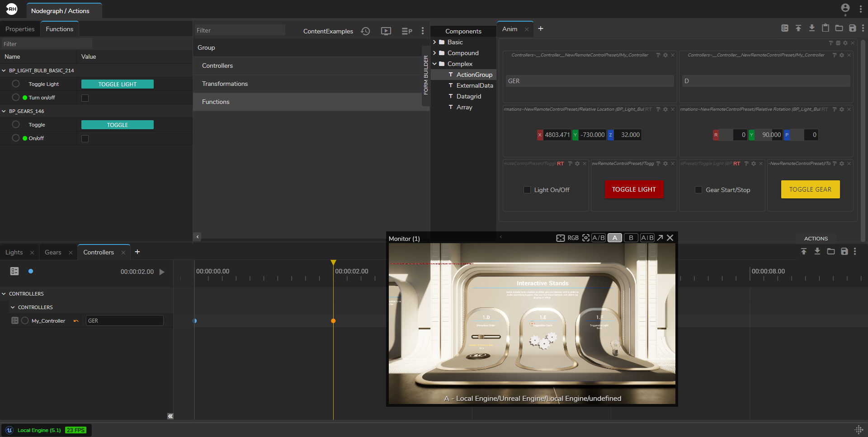Click the clipboard paste icon in the Anim toolbar
The image size is (868, 437).
pyautogui.click(x=825, y=28)
